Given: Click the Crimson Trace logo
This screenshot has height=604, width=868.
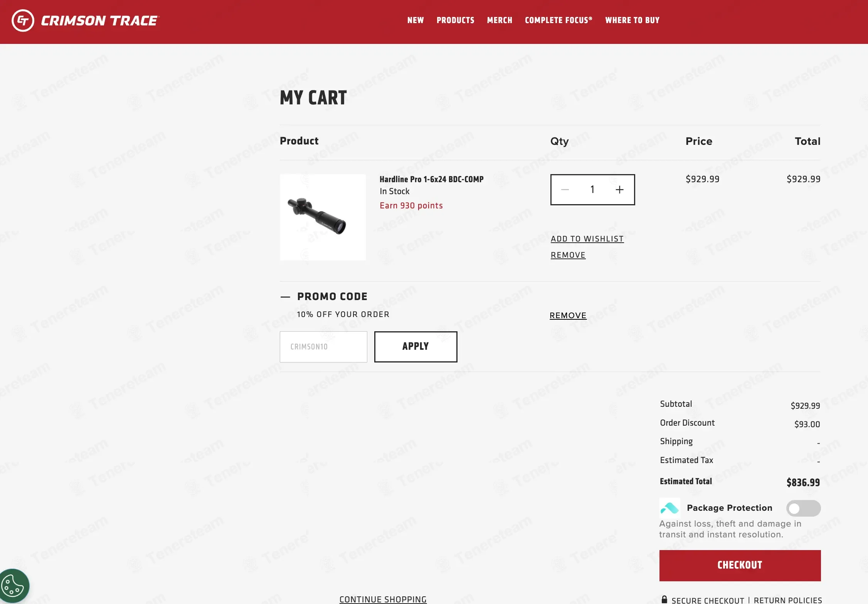Looking at the screenshot, I should 85,20.
